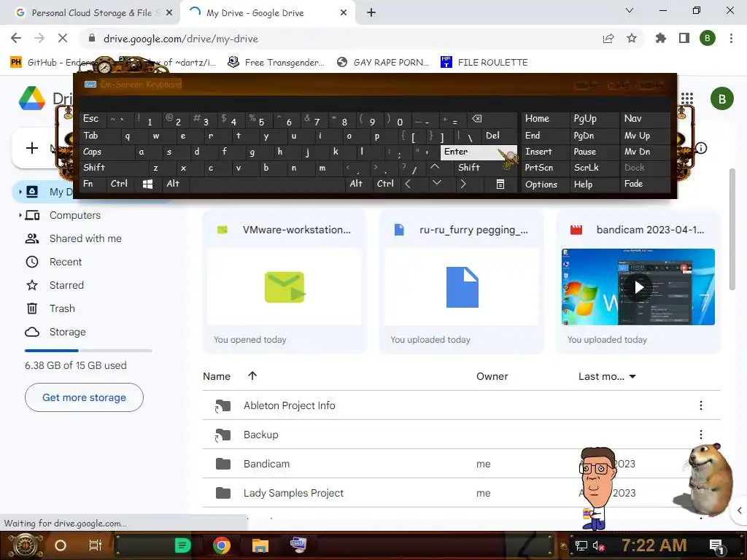Click the Esc key on the on-screen keyboard
Image resolution: width=747 pixels, height=560 pixels.
(x=93, y=119)
